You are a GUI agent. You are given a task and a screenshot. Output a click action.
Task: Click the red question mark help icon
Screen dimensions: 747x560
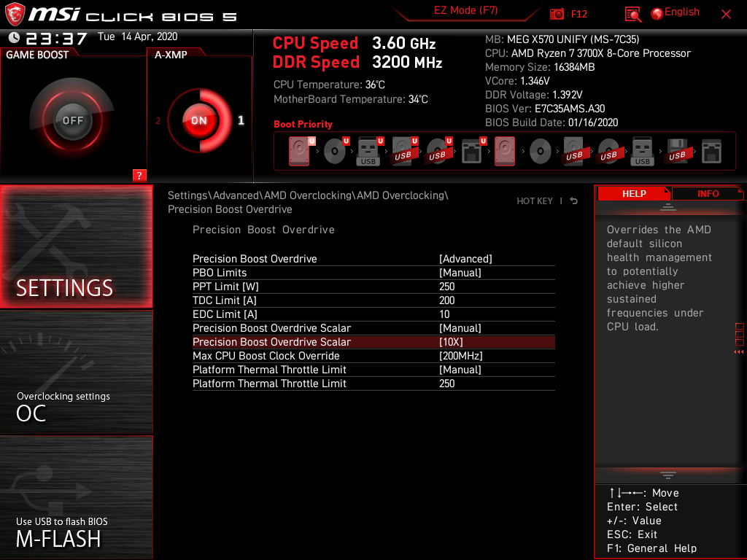coord(139,175)
